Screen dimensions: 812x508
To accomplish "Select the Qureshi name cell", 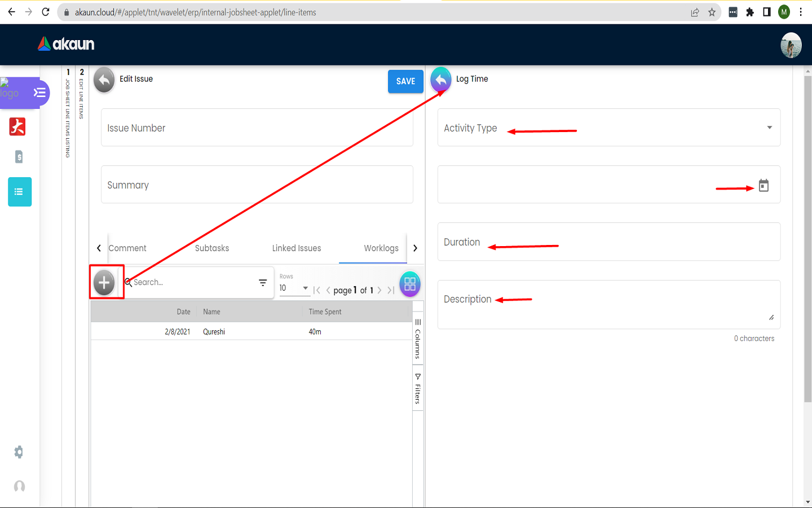I will tap(214, 332).
